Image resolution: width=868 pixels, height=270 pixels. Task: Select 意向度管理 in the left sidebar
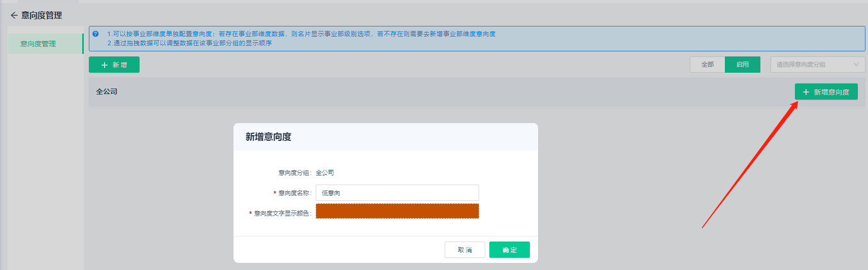tap(39, 44)
